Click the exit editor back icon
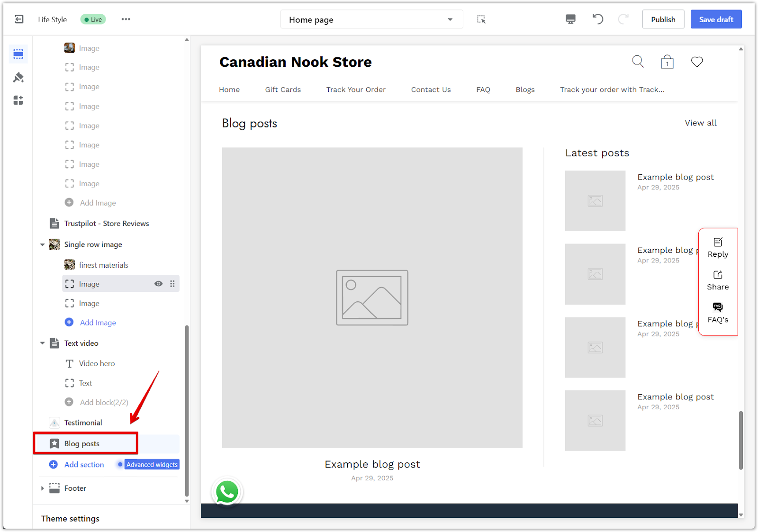Image resolution: width=758 pixels, height=532 pixels. click(19, 19)
